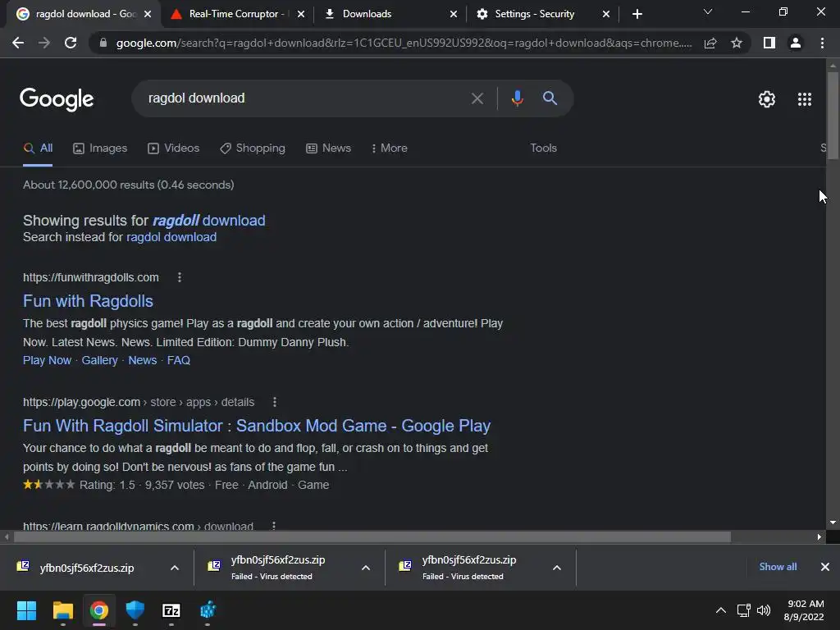840x630 pixels.
Task: Open the first yfbn0sjf56xf2zus.zip download item
Action: [87, 568]
